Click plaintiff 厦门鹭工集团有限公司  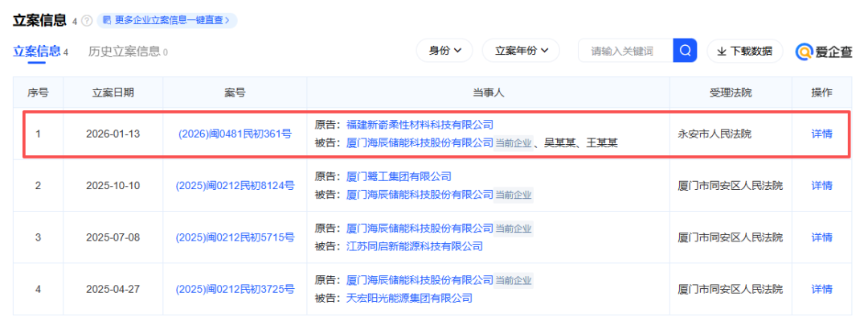pyautogui.click(x=399, y=177)
